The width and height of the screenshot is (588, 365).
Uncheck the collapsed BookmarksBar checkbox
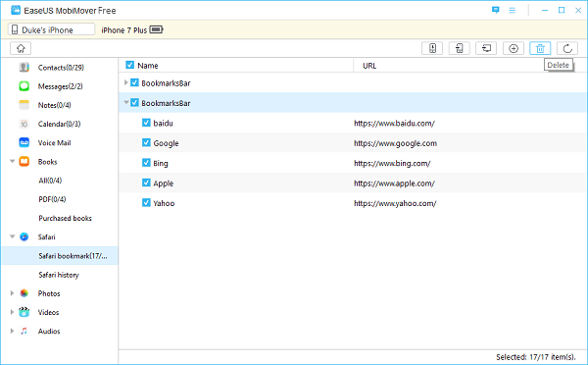[x=134, y=82]
